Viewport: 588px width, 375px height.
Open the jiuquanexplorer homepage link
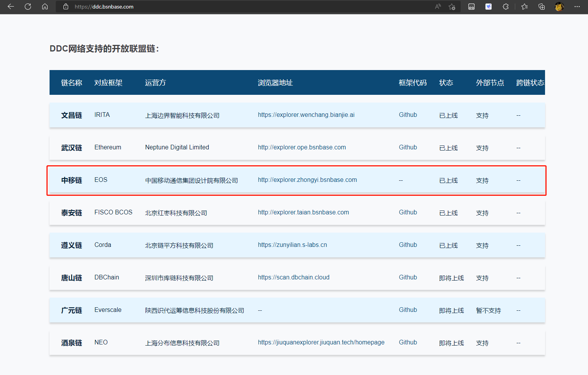pos(321,342)
